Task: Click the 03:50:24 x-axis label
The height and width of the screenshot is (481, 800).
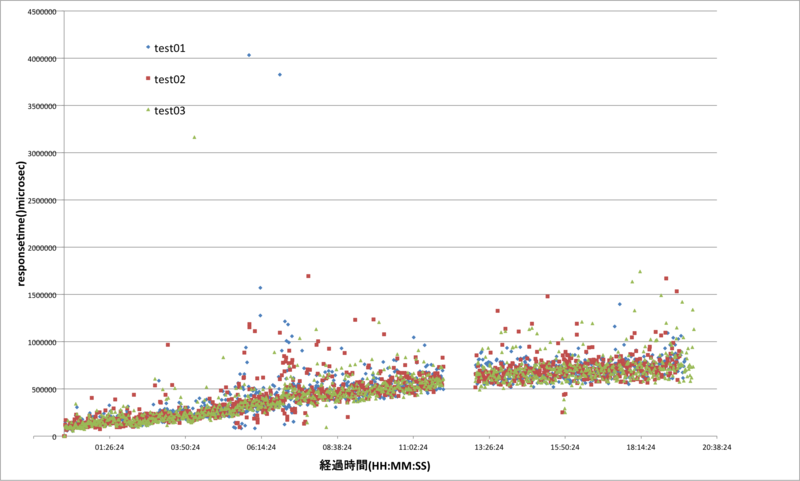Action: click(185, 447)
